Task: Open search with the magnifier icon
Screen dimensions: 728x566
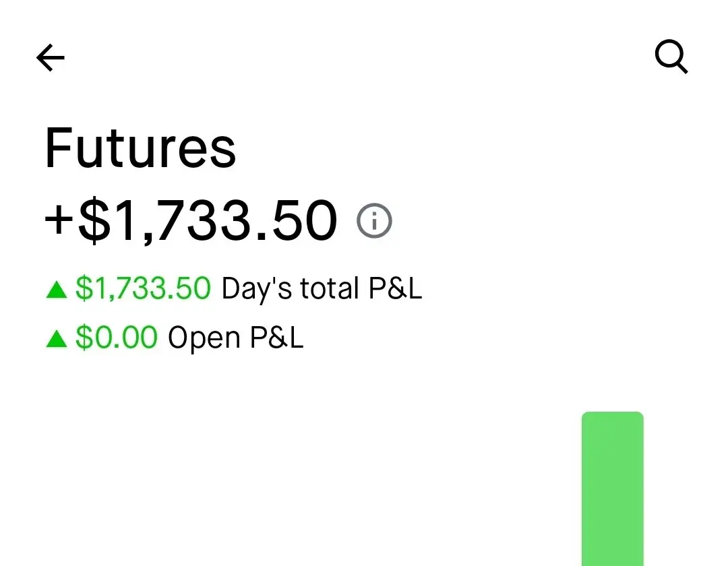Action: pos(671,57)
